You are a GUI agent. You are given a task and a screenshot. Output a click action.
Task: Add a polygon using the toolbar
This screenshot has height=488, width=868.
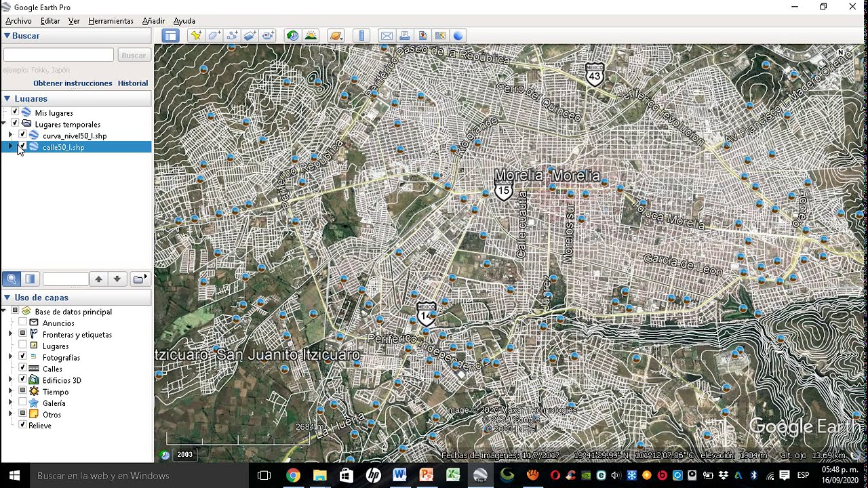coord(214,35)
